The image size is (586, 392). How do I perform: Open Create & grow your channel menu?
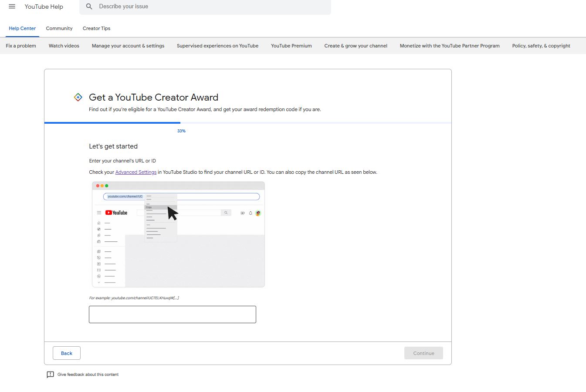click(356, 46)
